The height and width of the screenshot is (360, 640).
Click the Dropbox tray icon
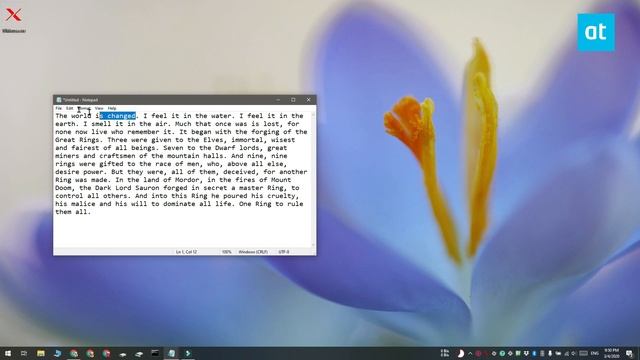[x=527, y=353]
